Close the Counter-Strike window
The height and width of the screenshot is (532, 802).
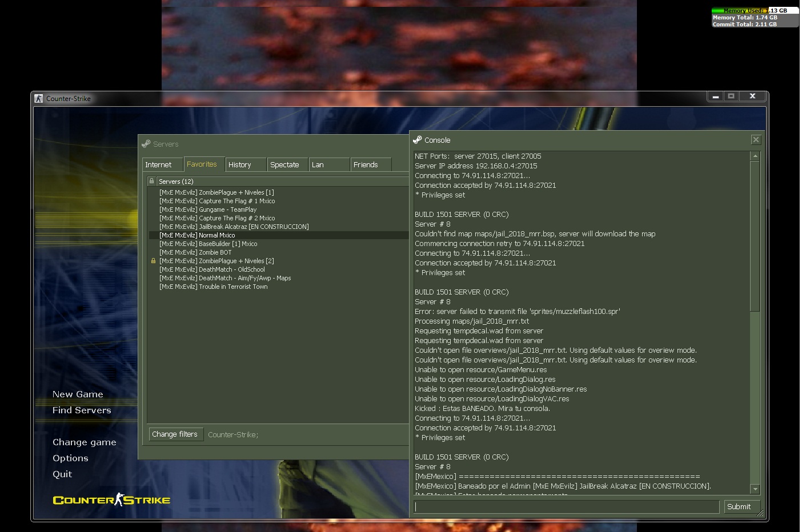tap(753, 96)
